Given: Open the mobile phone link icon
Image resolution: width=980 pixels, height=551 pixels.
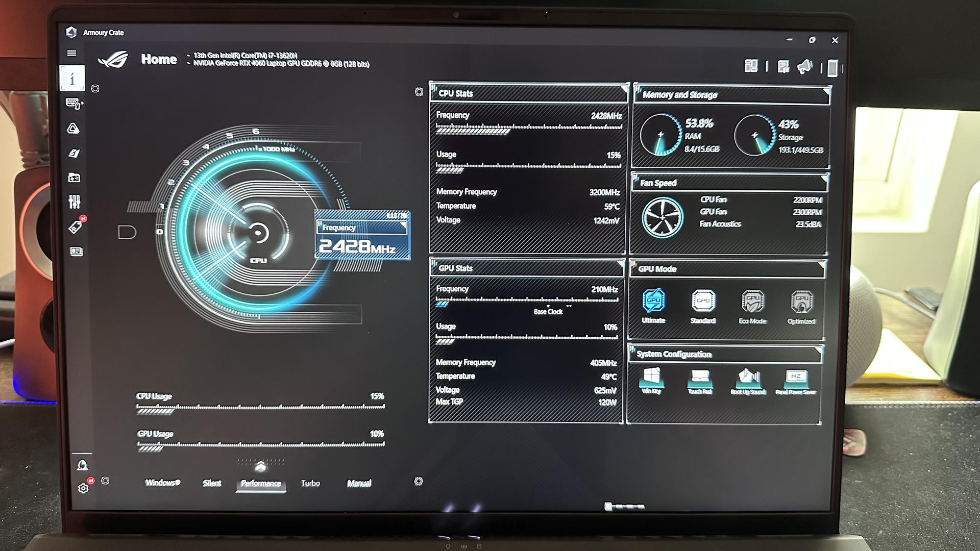Looking at the screenshot, I should (832, 67).
